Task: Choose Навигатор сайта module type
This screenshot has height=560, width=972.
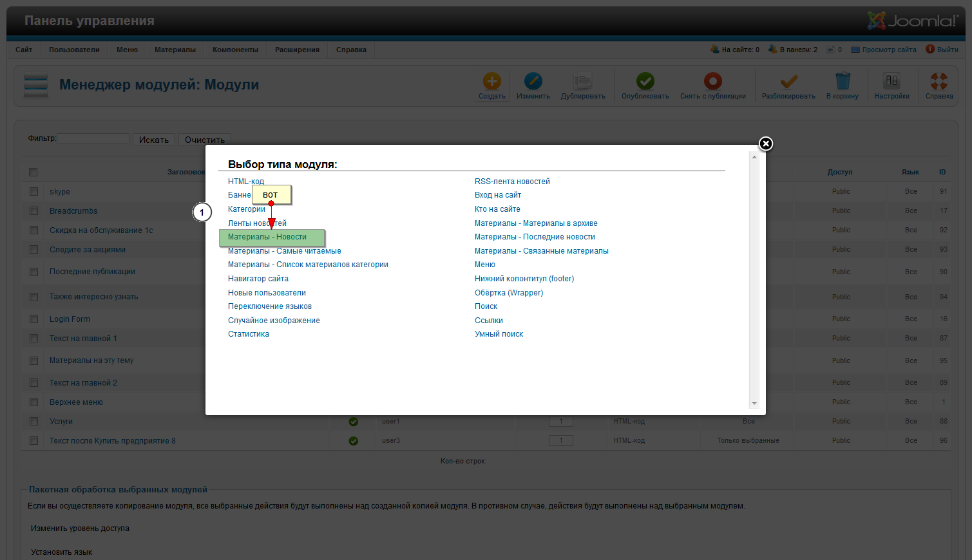Action: (x=258, y=279)
